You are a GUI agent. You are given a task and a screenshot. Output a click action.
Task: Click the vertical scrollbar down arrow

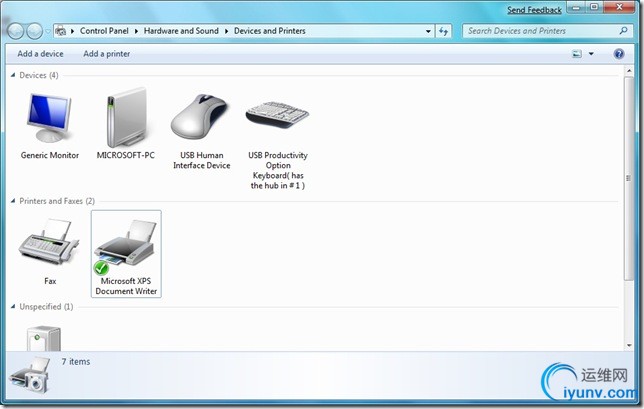pyautogui.click(x=629, y=346)
